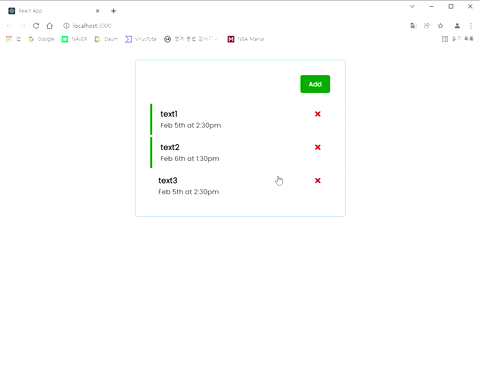480x388 pixels.
Task: Click the localhost:3000 address bar
Action: click(x=92, y=26)
